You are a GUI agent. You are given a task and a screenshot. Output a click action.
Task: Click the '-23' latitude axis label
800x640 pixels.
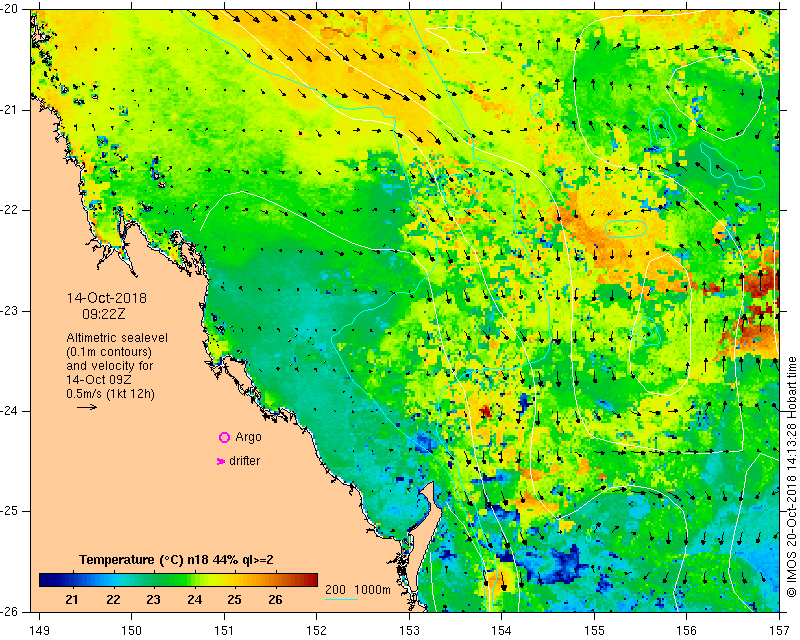click(x=8, y=310)
